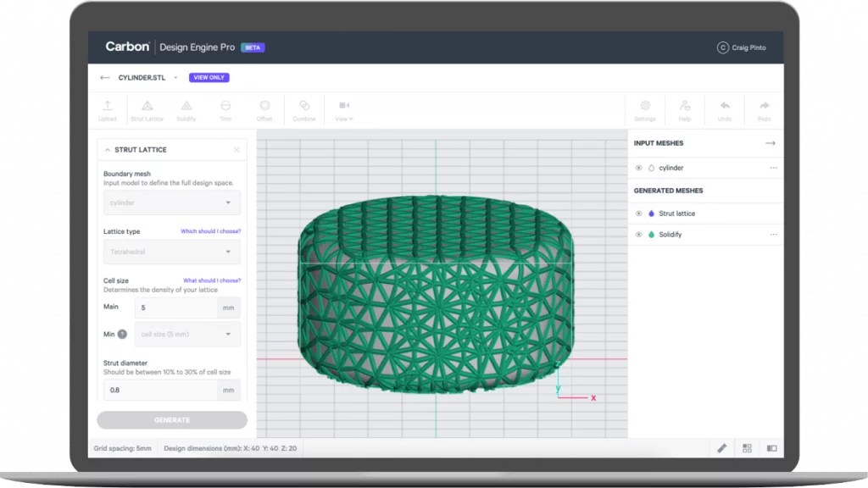Toggle visibility of cylinder mesh
Screen dimensions: 868x488
pos(639,168)
